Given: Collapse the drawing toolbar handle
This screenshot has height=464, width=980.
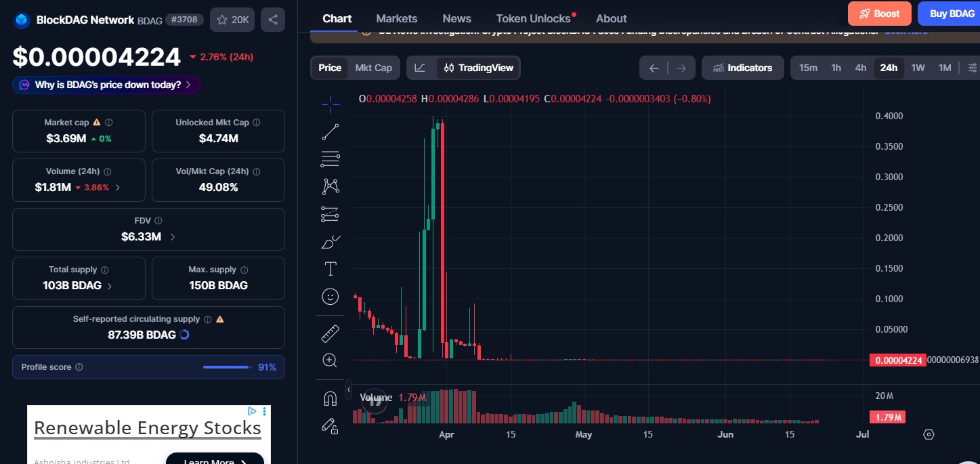Looking at the screenshot, I should 349,390.
